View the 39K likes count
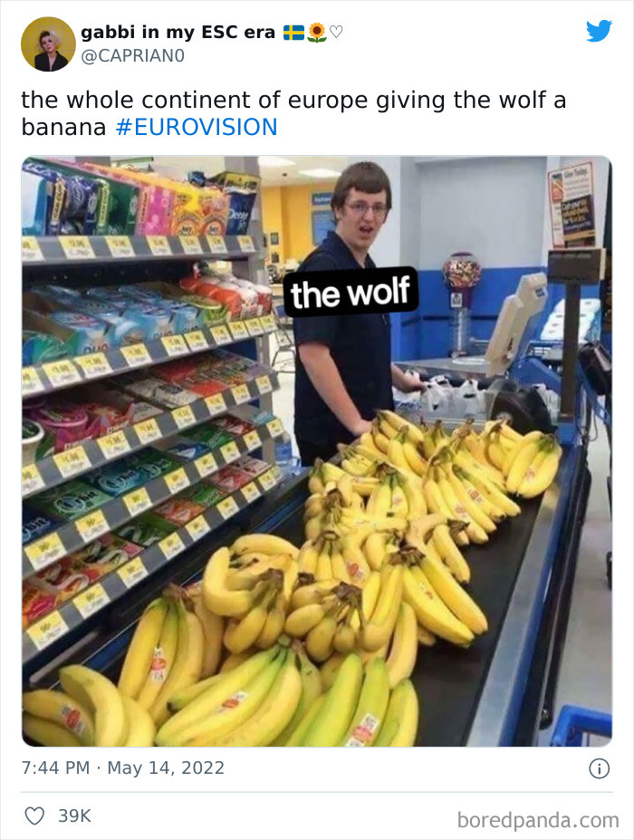634x840 pixels. (74, 816)
